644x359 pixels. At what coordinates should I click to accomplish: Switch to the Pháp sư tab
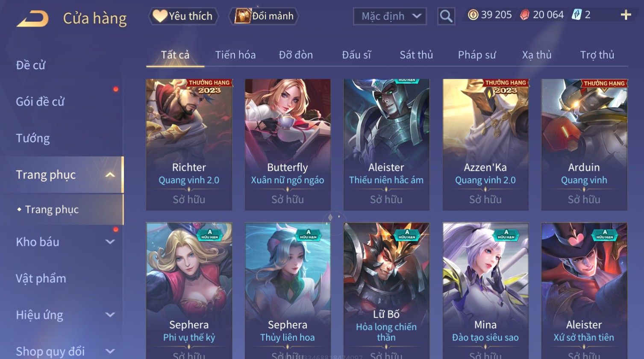coord(477,55)
